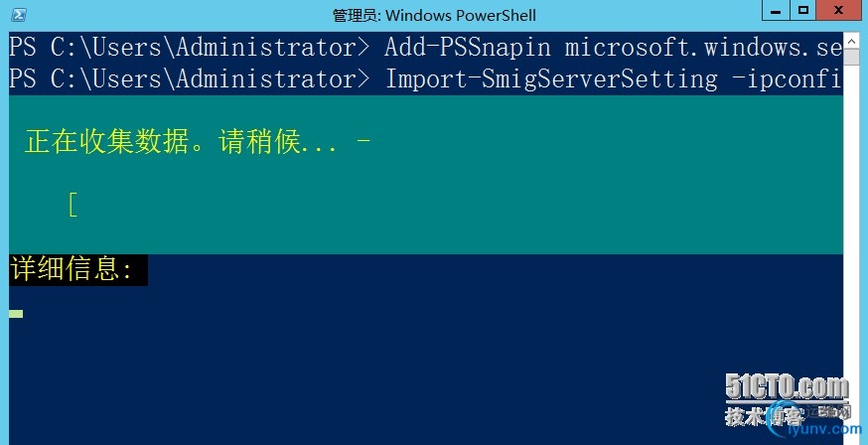Viewport: 868px width, 445px height.
Task: Click the Import-SmigServerSetting command text
Action: pyautogui.click(x=550, y=79)
